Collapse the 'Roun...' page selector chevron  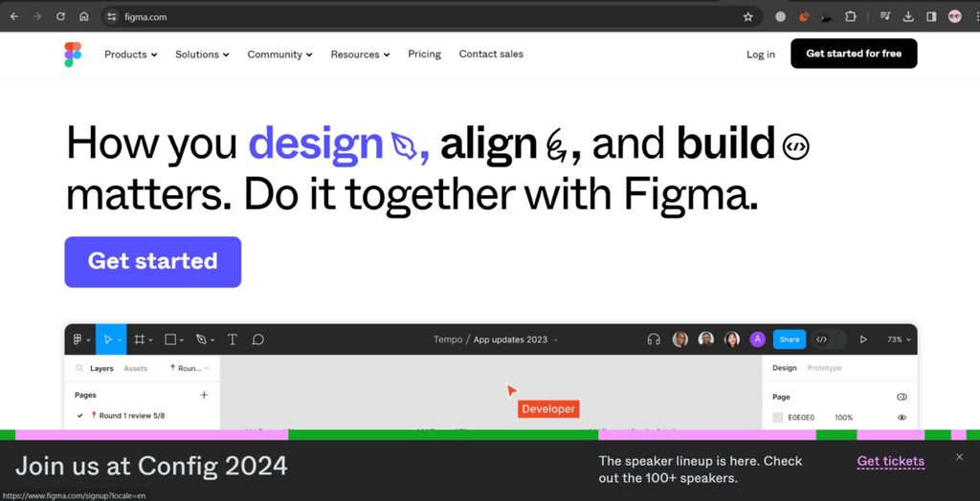point(207,368)
